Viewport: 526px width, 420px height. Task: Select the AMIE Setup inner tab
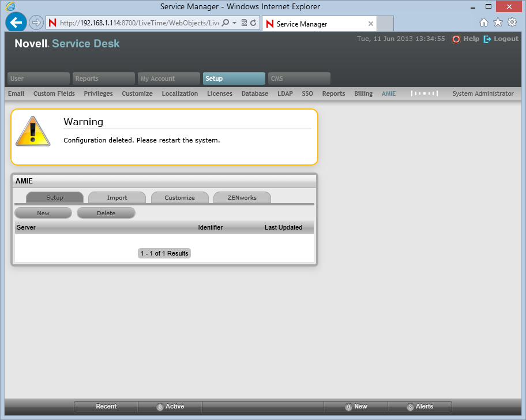pyautogui.click(x=55, y=197)
